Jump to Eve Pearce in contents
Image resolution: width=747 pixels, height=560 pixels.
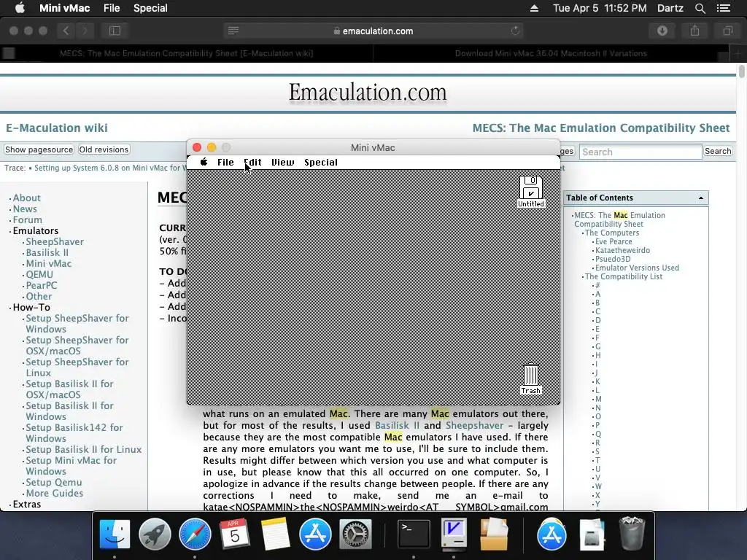614,241
